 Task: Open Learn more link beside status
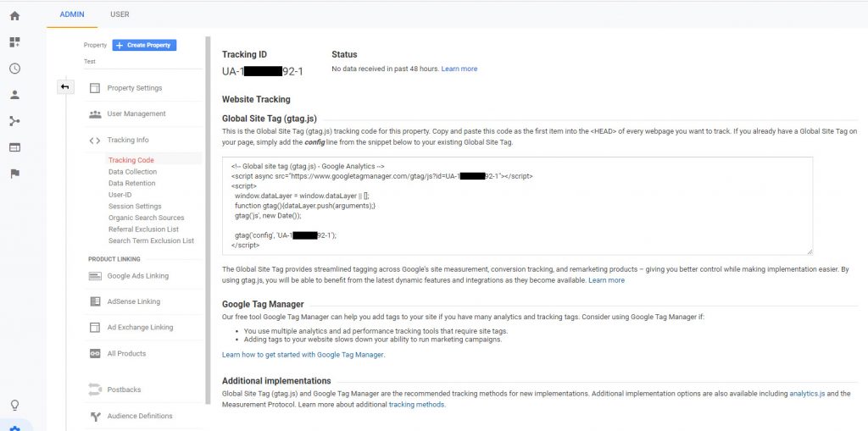tap(459, 69)
